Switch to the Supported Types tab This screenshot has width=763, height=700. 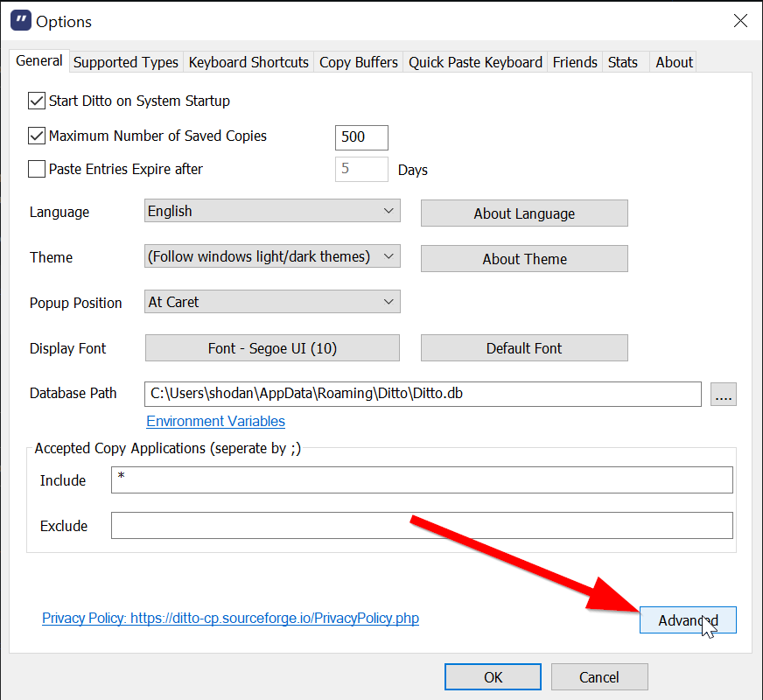coord(126,62)
